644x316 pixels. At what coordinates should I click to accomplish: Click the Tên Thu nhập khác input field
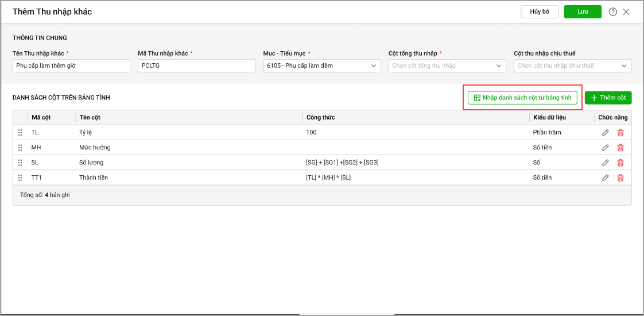(71, 66)
